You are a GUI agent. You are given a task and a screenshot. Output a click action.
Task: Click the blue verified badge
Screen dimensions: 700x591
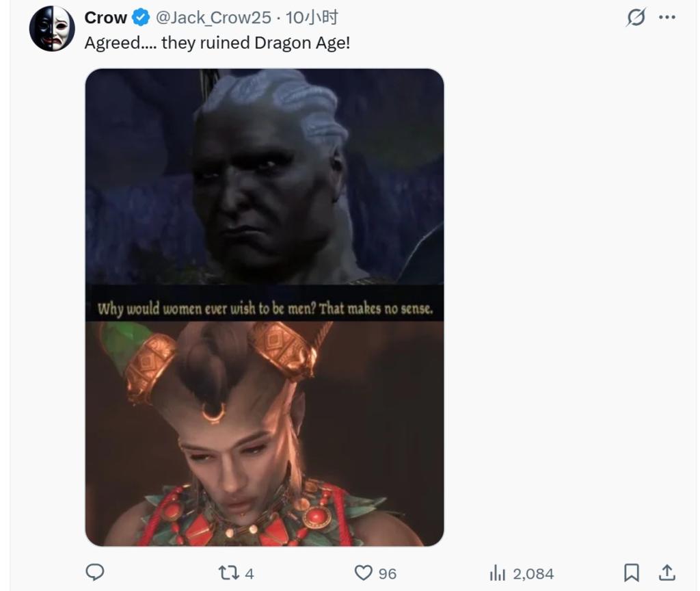[x=141, y=18]
